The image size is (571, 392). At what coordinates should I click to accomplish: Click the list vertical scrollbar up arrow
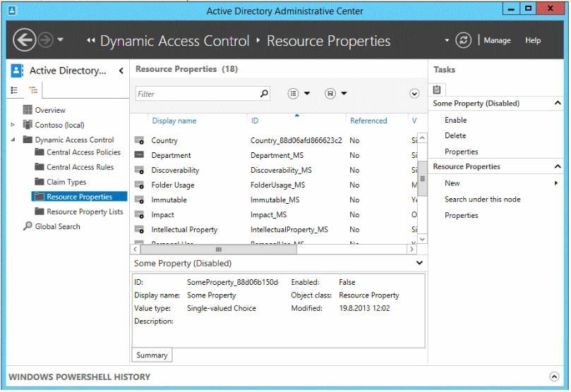point(422,138)
